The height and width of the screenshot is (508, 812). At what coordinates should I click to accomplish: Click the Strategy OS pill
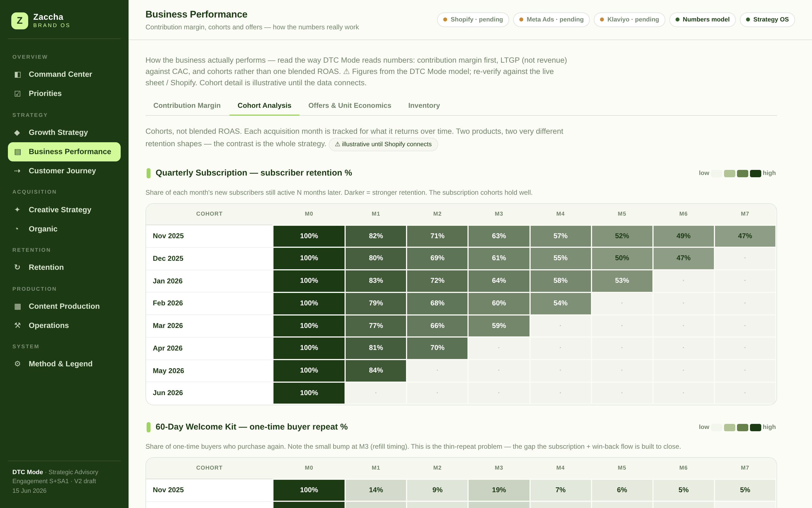[767, 19]
